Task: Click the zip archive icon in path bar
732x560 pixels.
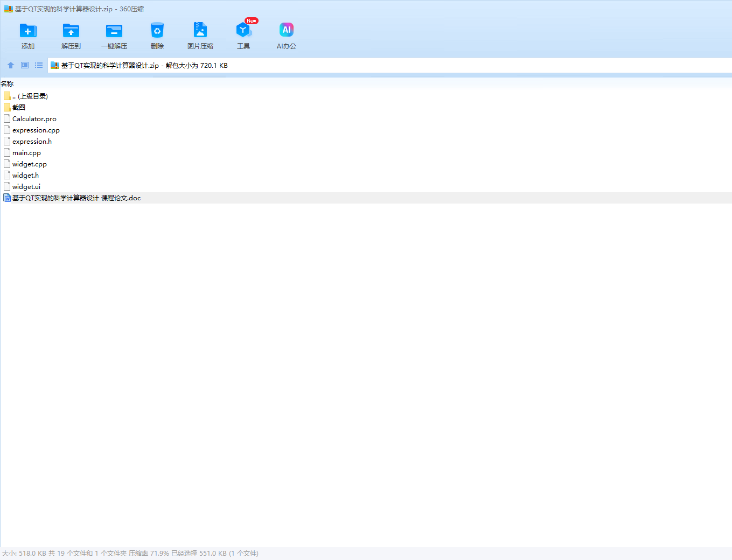Action: point(54,66)
